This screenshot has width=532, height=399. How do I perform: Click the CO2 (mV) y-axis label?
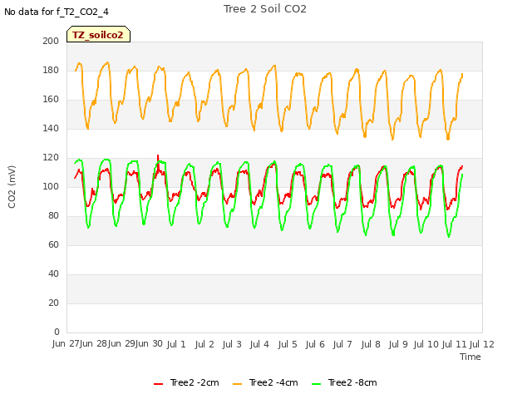pyautogui.click(x=12, y=187)
